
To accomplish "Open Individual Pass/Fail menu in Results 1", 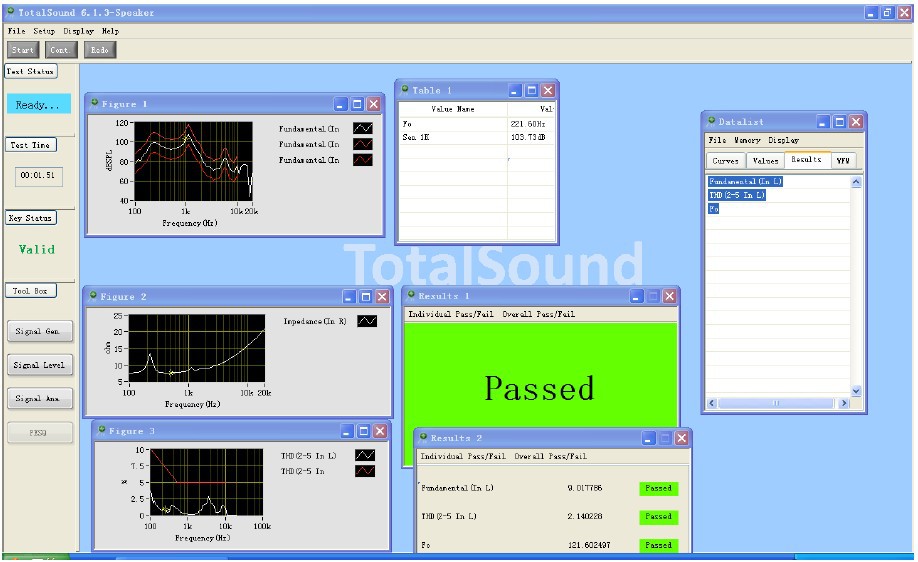I will [x=451, y=314].
